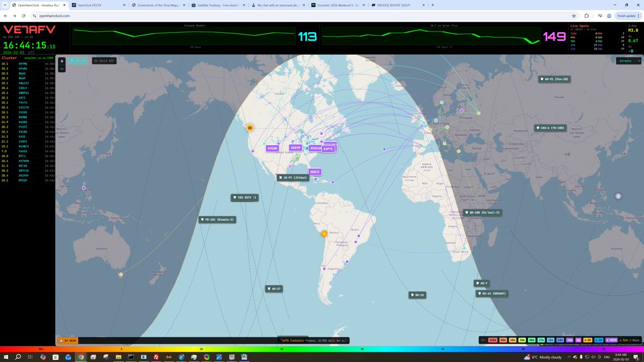The image size is (644, 362).
Task: Select the AO-91 (Fox-1B) satellite label
Action: tap(555, 79)
